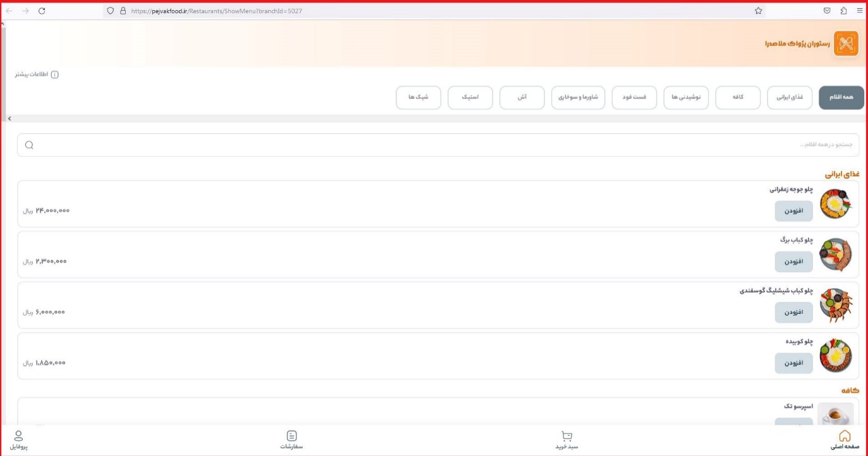The image size is (868, 456).
Task: Add چلو کوبیده to cart
Action: pyautogui.click(x=793, y=363)
